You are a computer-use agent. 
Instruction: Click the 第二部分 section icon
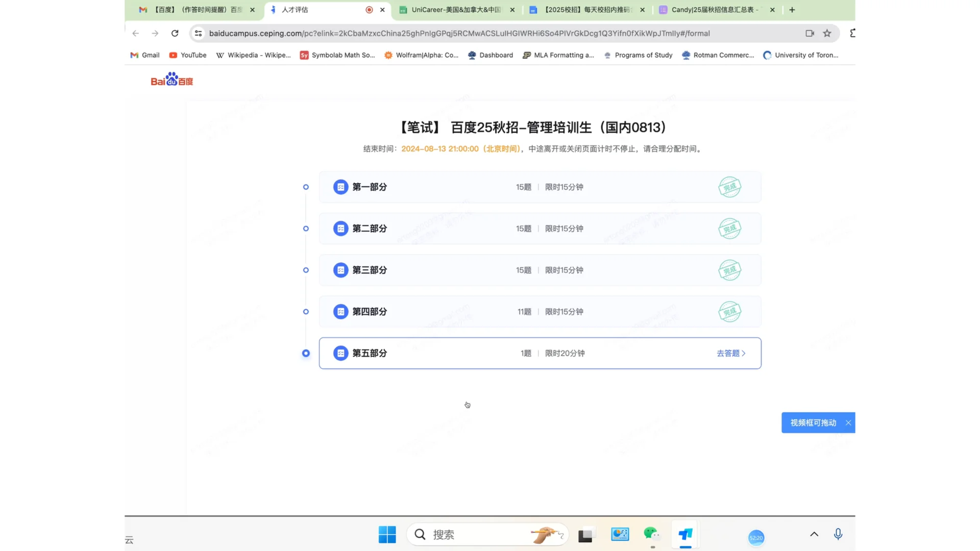pyautogui.click(x=340, y=229)
